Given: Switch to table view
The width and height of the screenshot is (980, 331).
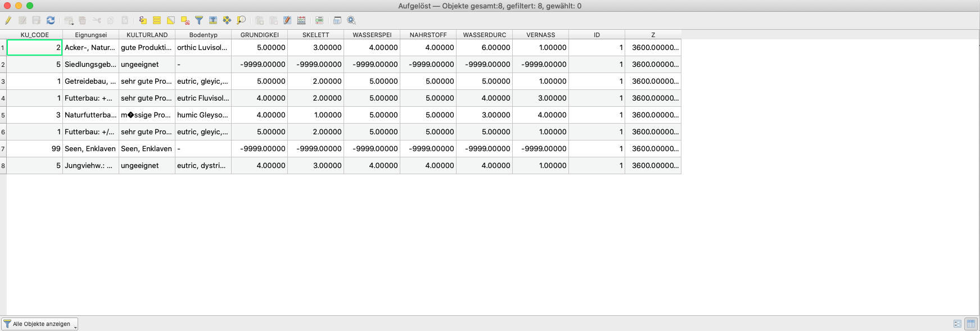Looking at the screenshot, I should point(971,324).
